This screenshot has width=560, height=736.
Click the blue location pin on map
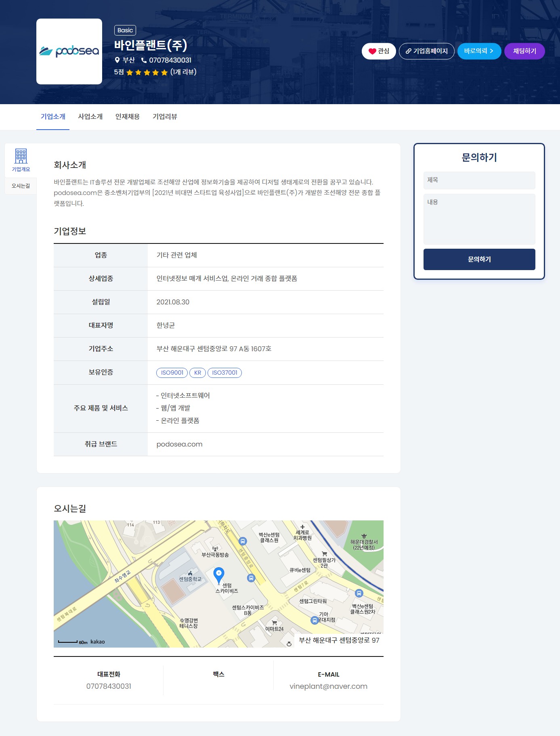click(x=218, y=574)
